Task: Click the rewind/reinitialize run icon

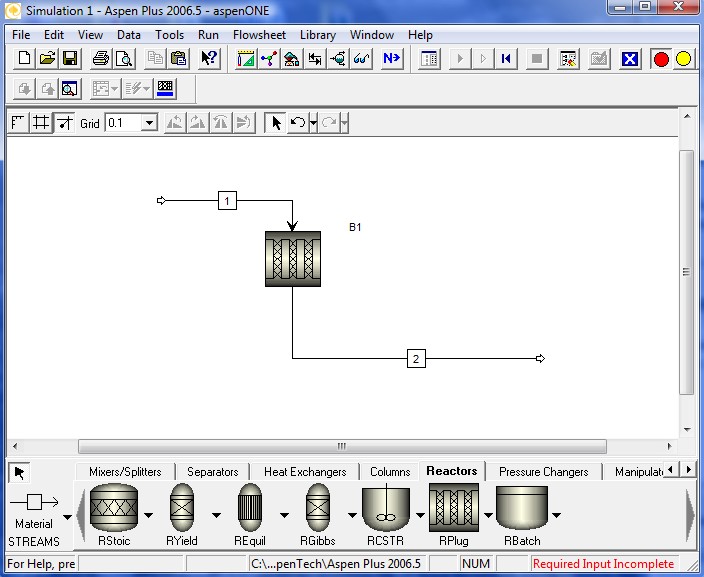Action: (x=506, y=59)
